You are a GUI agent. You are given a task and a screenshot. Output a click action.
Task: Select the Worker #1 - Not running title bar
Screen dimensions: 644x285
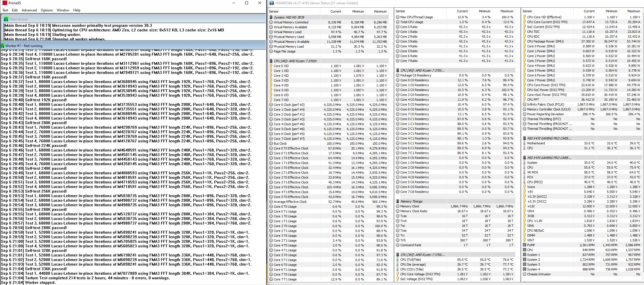coord(133,46)
